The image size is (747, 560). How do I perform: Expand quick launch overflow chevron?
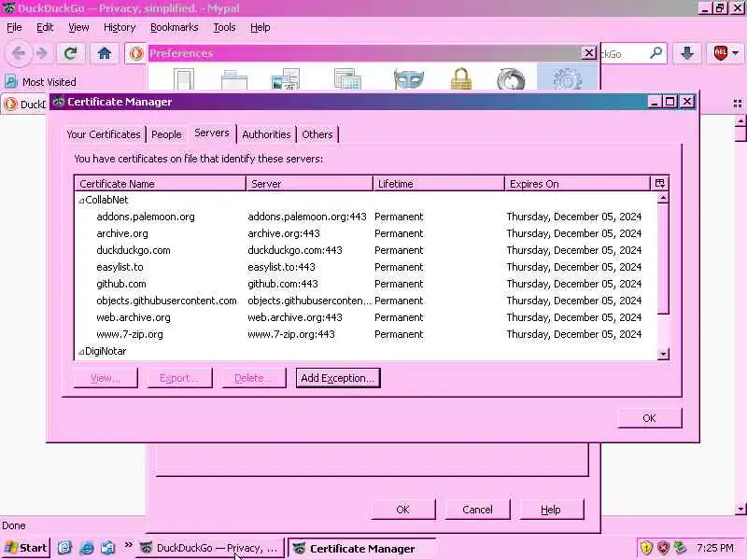point(129,545)
